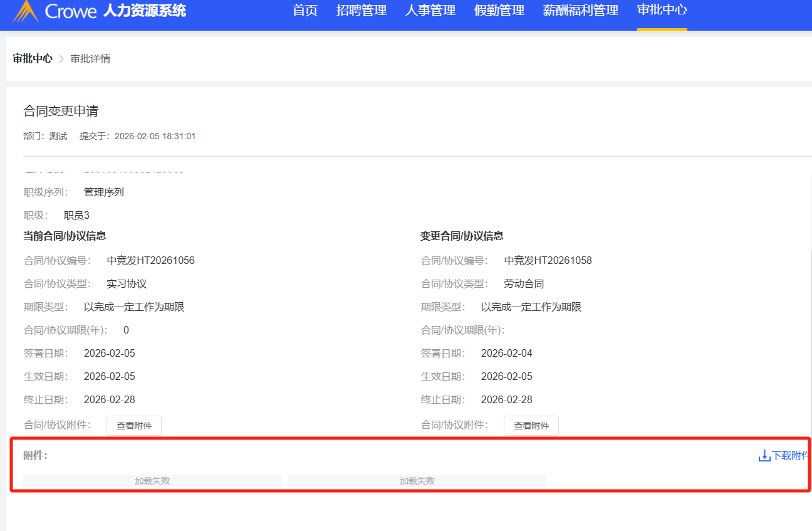
Task: Open the left 加载失败 attachment thumbnail
Action: [152, 481]
